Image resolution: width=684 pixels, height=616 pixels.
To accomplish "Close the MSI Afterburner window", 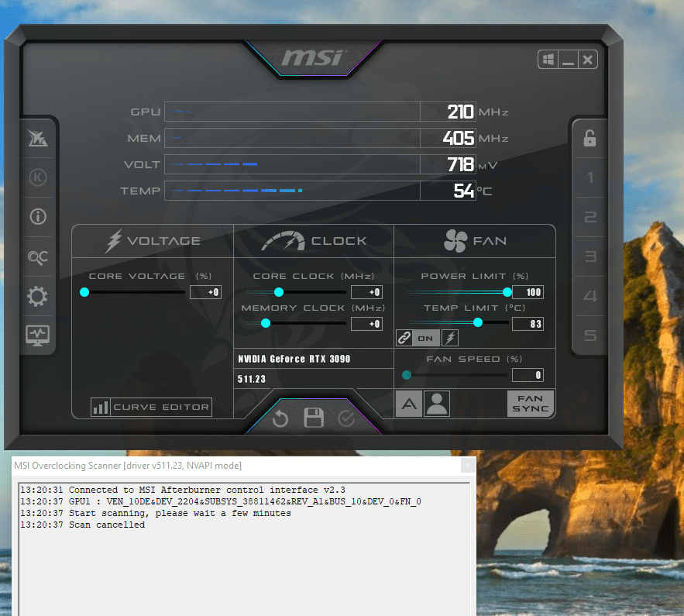I will pyautogui.click(x=588, y=60).
